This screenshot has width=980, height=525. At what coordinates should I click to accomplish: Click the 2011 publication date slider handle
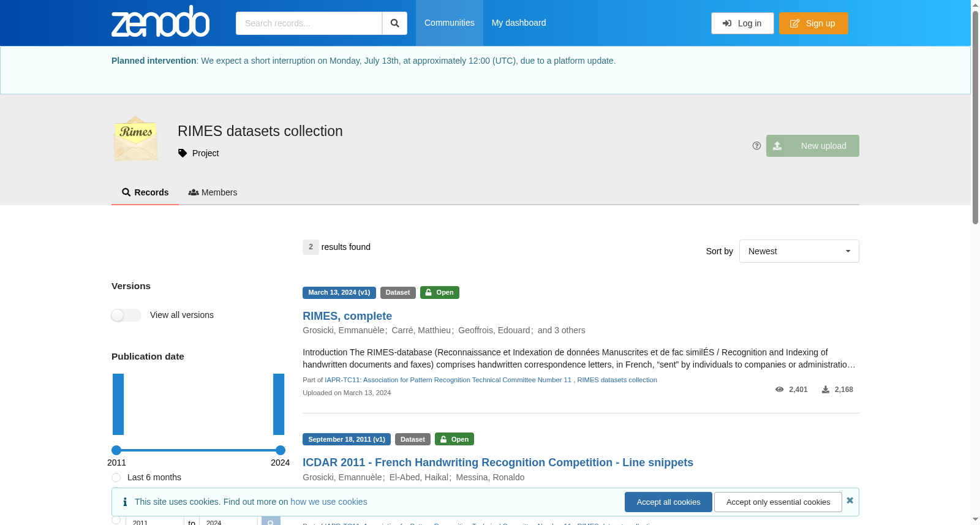(x=116, y=450)
